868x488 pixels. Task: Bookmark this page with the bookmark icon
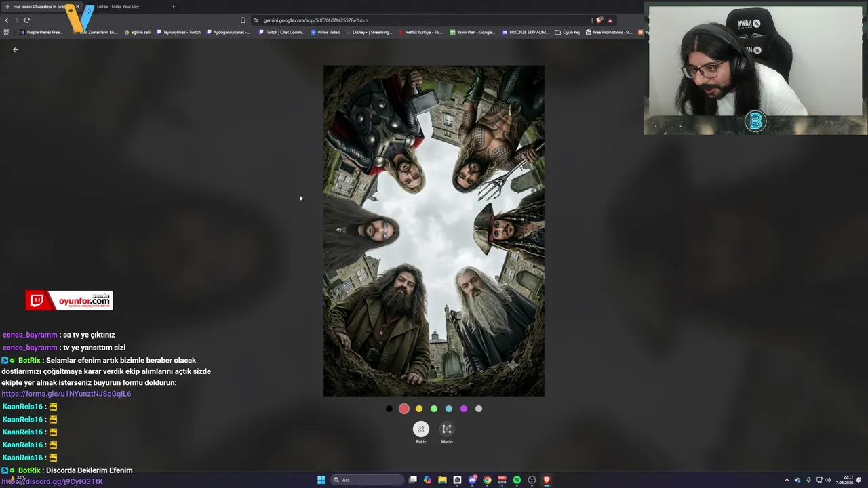pos(243,20)
